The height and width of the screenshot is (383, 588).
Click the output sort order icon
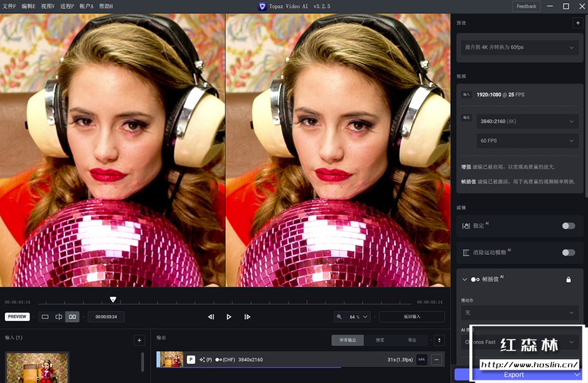tap(439, 340)
